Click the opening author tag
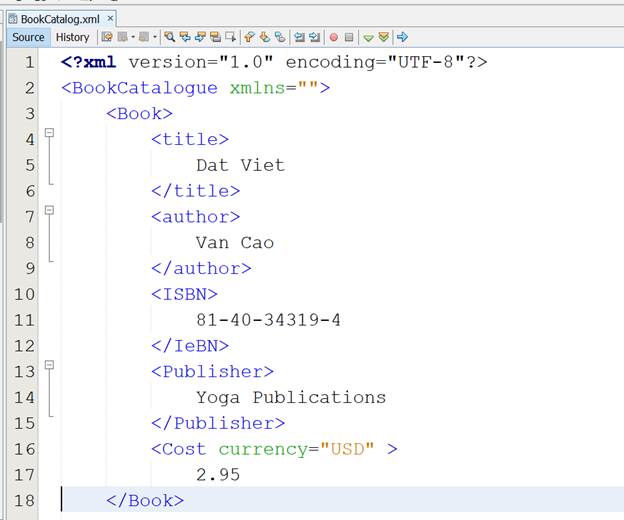The height and width of the screenshot is (520, 624). (196, 217)
